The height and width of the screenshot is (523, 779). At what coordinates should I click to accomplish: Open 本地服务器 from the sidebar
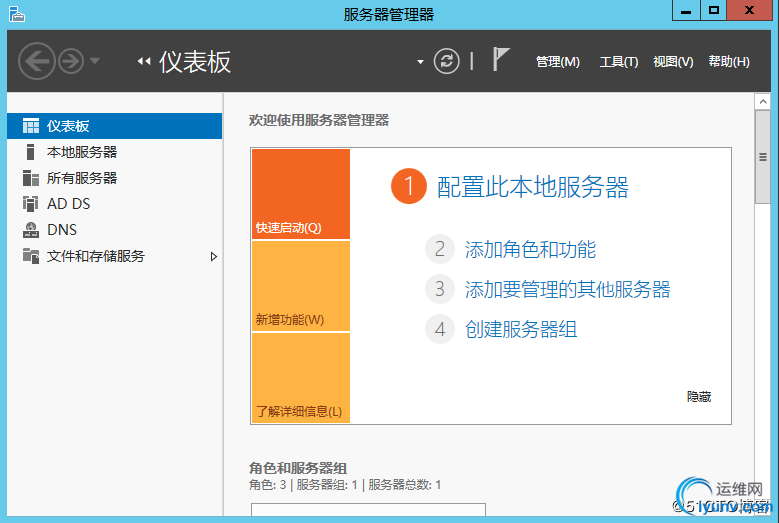[x=82, y=152]
